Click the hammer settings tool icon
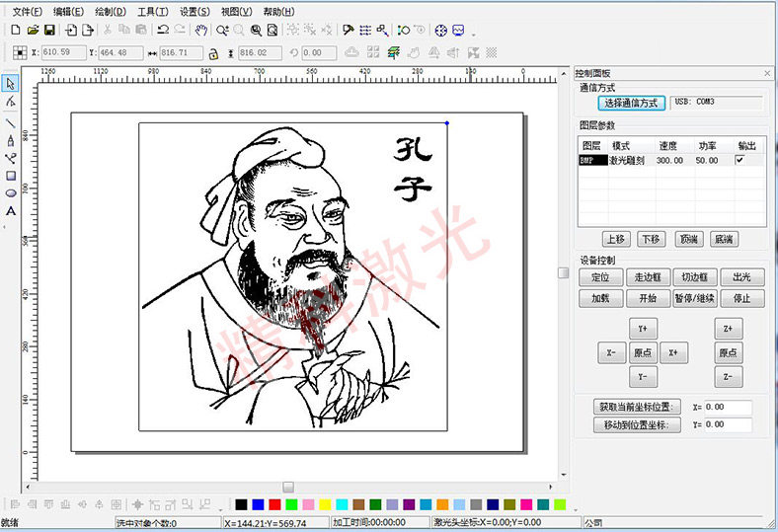This screenshot has width=778, height=532. [x=349, y=31]
